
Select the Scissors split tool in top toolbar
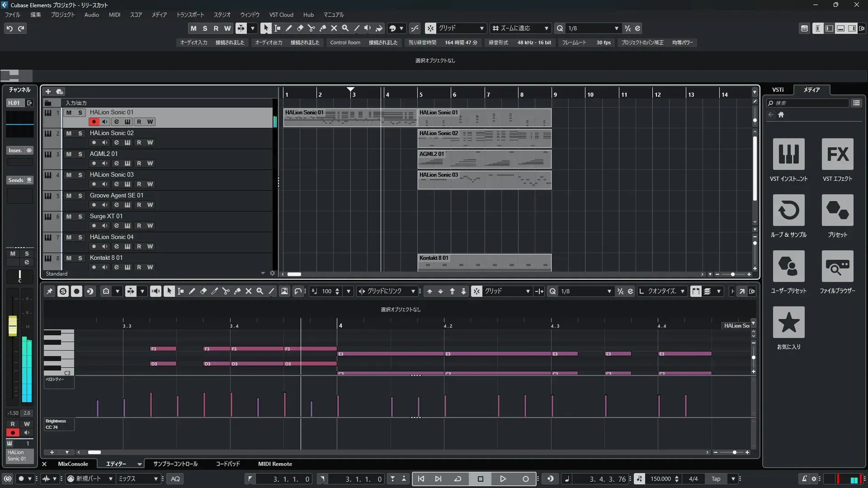[x=311, y=28]
